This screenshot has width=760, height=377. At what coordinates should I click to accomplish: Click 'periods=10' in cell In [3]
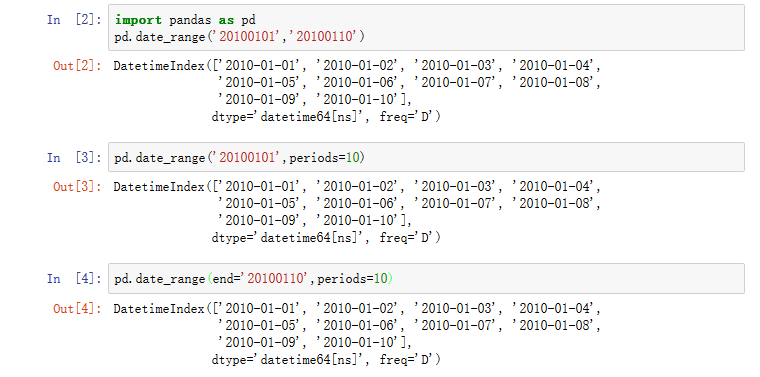click(x=324, y=158)
